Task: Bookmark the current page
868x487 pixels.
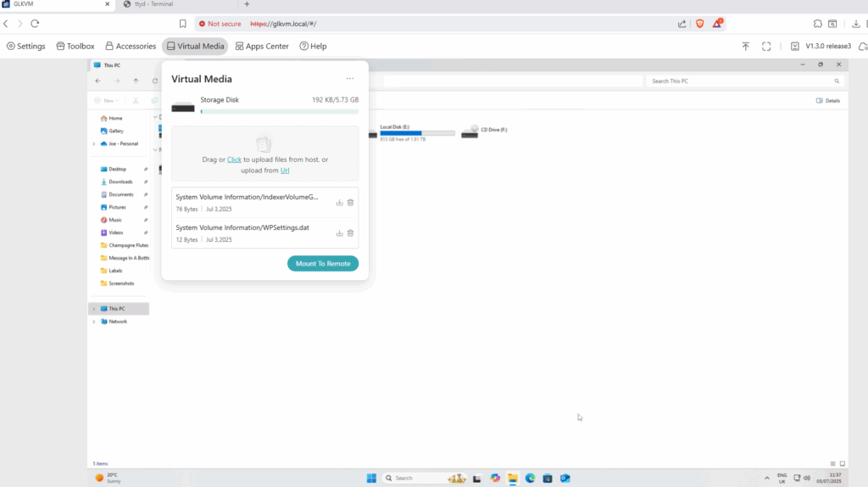Action: click(183, 24)
